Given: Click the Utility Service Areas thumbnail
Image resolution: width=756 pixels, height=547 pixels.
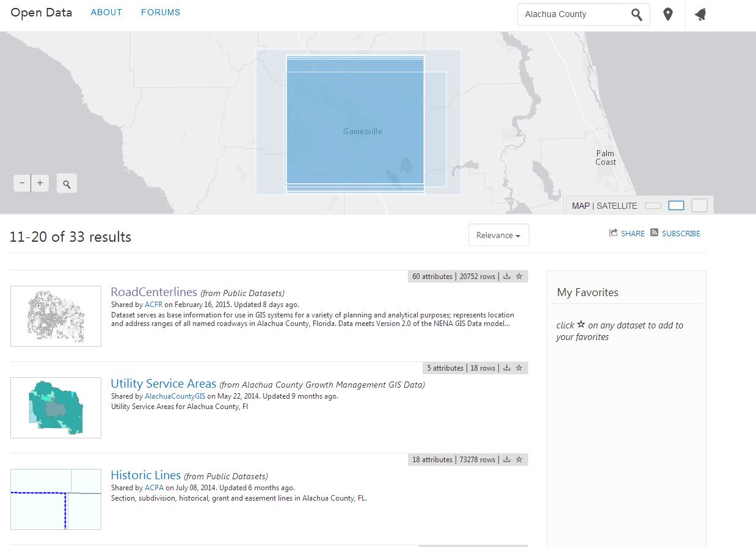Looking at the screenshot, I should tap(56, 408).
